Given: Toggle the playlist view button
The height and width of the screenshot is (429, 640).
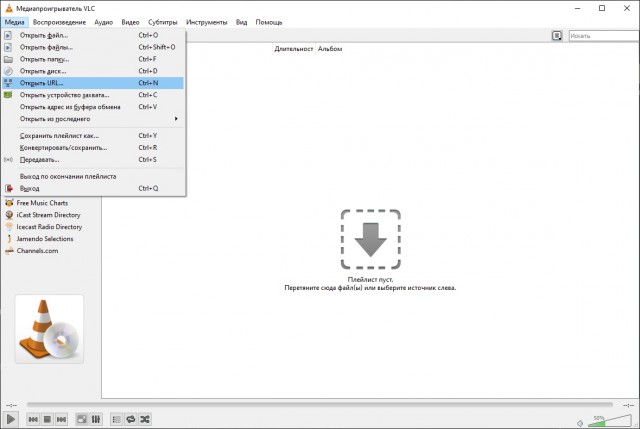Looking at the screenshot, I should coord(116,418).
